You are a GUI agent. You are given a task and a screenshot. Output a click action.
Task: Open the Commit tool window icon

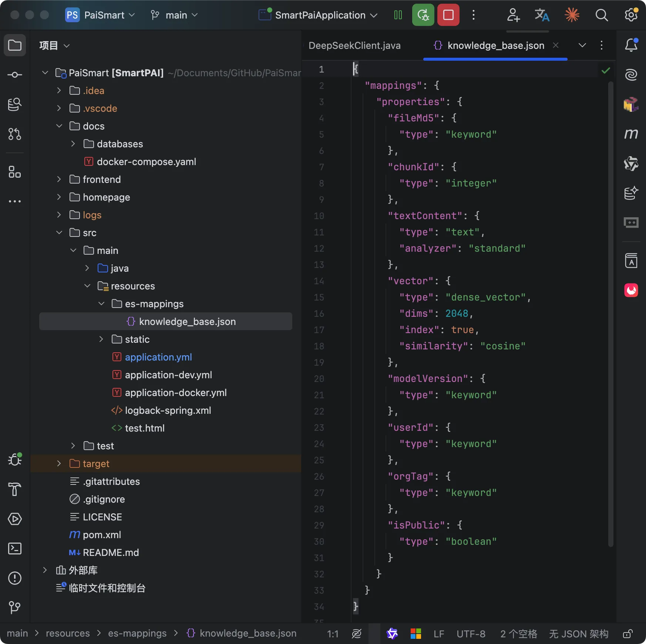click(15, 75)
